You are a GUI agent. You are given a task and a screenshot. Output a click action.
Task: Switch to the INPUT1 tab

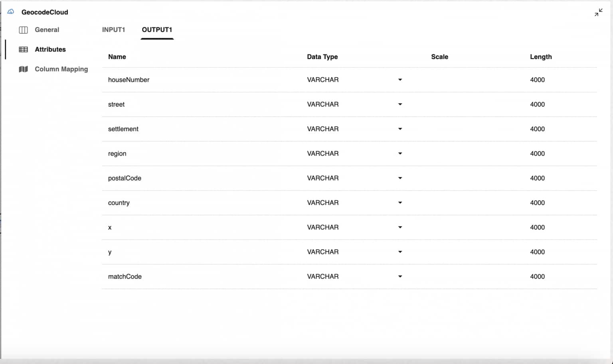[114, 29]
